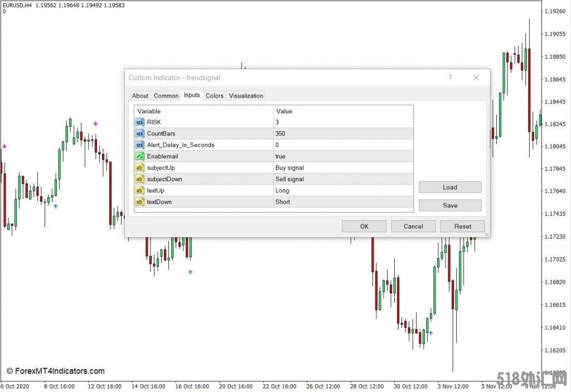Image resolution: width=571 pixels, height=392 pixels.
Task: Click the boolean icon beside Enablemail
Action: 139,157
